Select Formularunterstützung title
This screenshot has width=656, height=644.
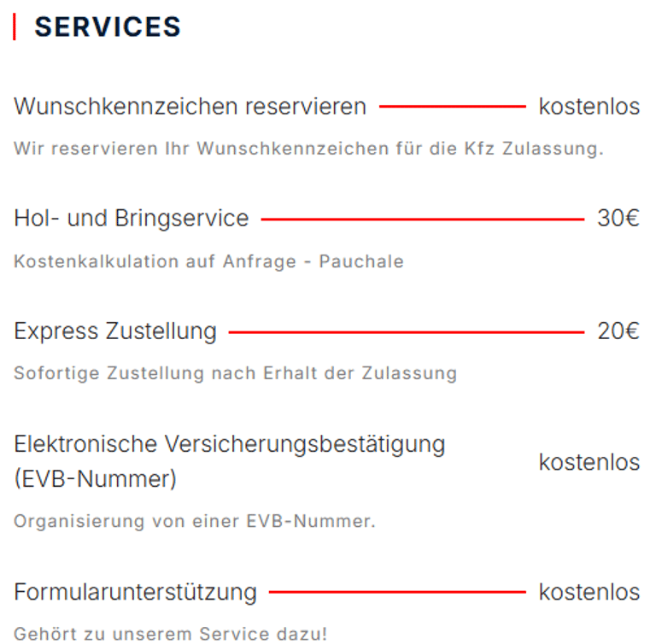[x=135, y=591]
